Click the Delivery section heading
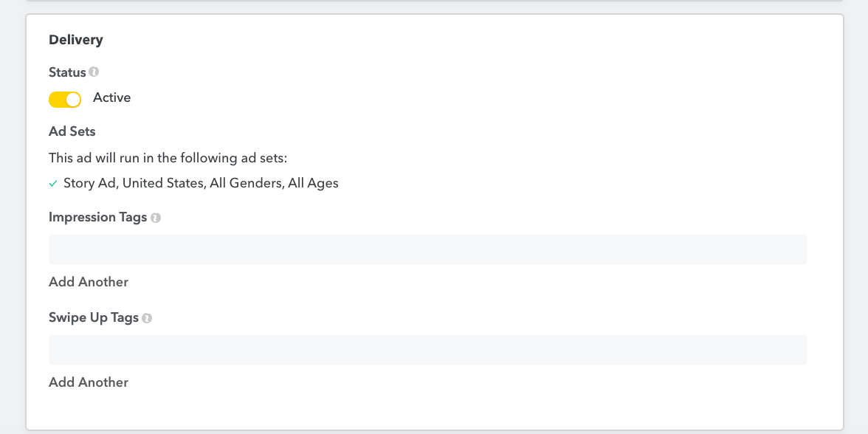This screenshot has width=868, height=434. click(x=76, y=40)
